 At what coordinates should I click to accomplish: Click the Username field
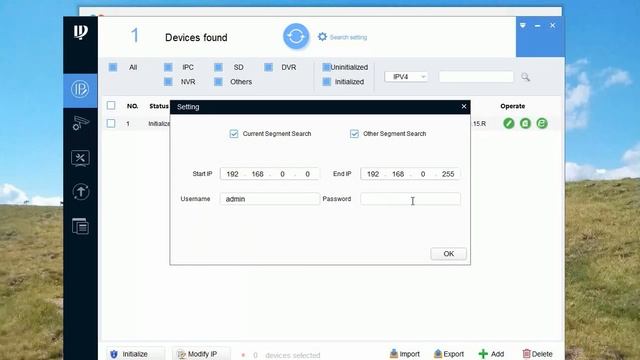tap(269, 199)
